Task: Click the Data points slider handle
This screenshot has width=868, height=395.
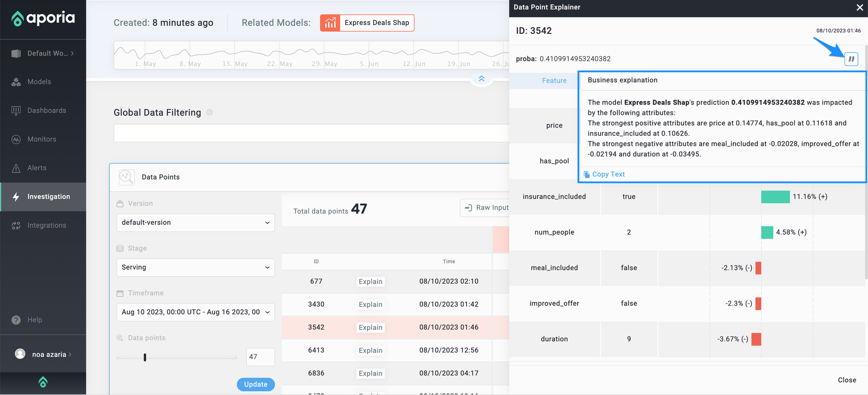Action: pyautogui.click(x=145, y=357)
